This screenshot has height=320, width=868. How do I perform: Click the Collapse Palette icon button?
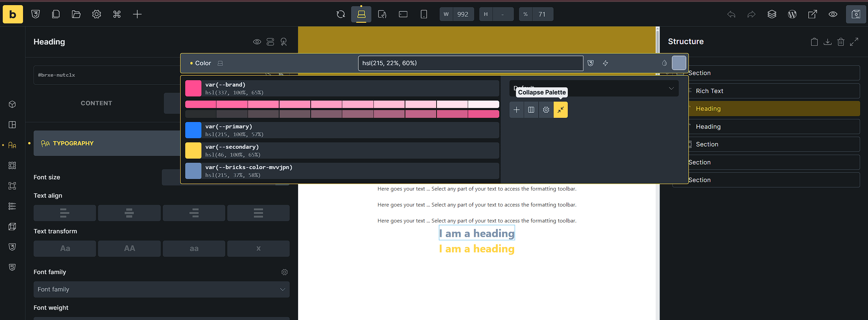pyautogui.click(x=560, y=110)
